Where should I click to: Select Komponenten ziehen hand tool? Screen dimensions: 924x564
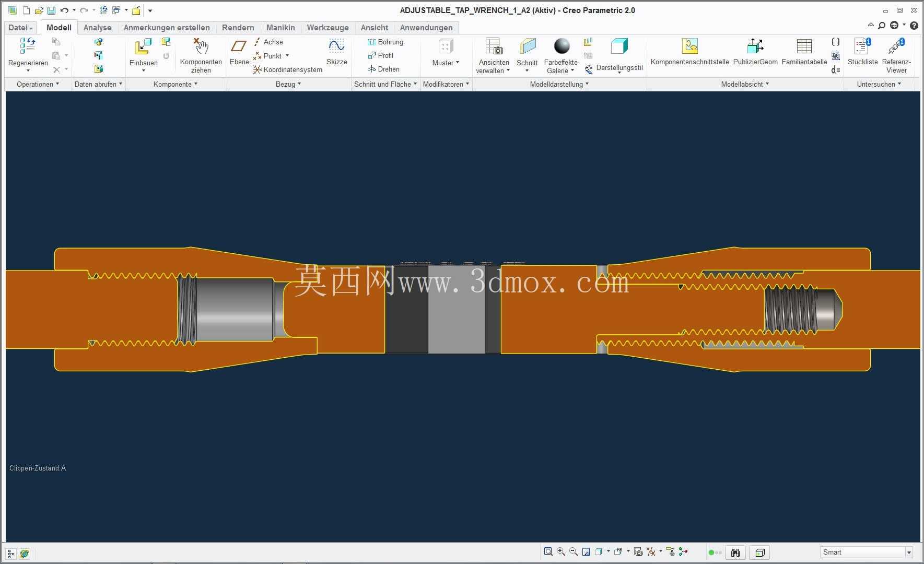pyautogui.click(x=201, y=46)
